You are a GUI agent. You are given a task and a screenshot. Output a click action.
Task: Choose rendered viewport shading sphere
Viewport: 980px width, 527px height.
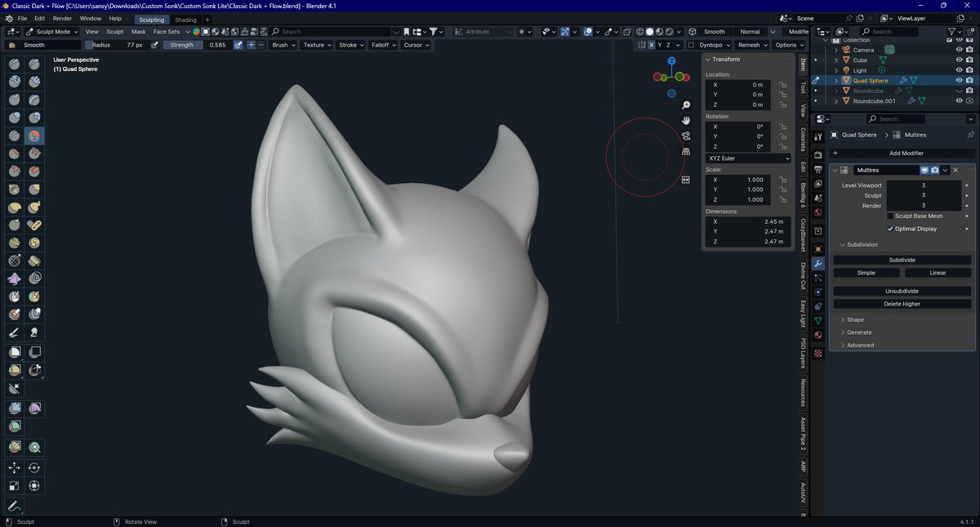[x=669, y=32]
